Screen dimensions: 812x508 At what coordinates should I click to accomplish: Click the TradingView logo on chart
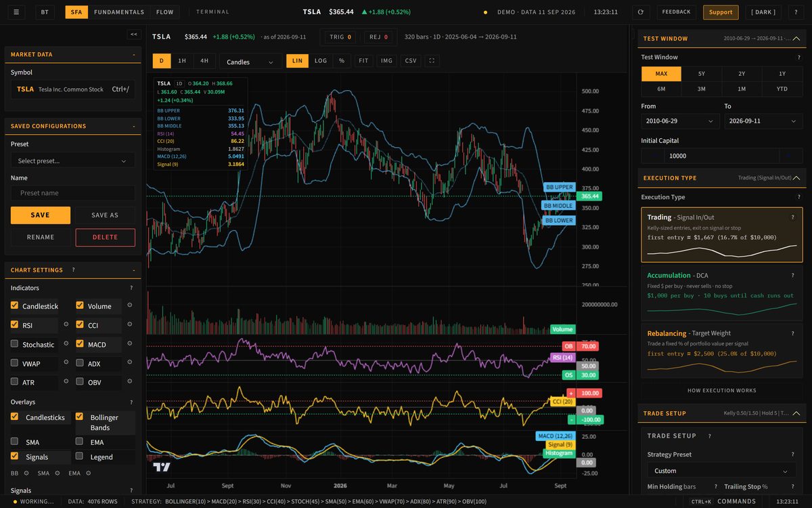pyautogui.click(x=162, y=467)
